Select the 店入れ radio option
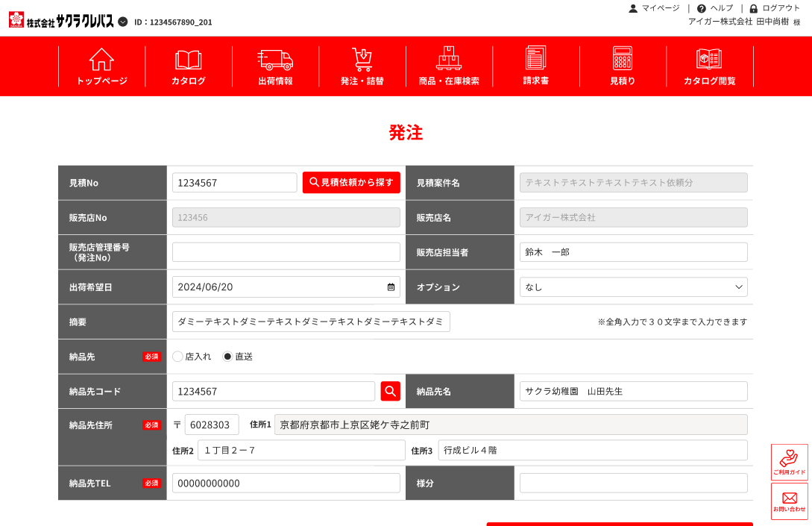This screenshot has height=526, width=812. (177, 357)
